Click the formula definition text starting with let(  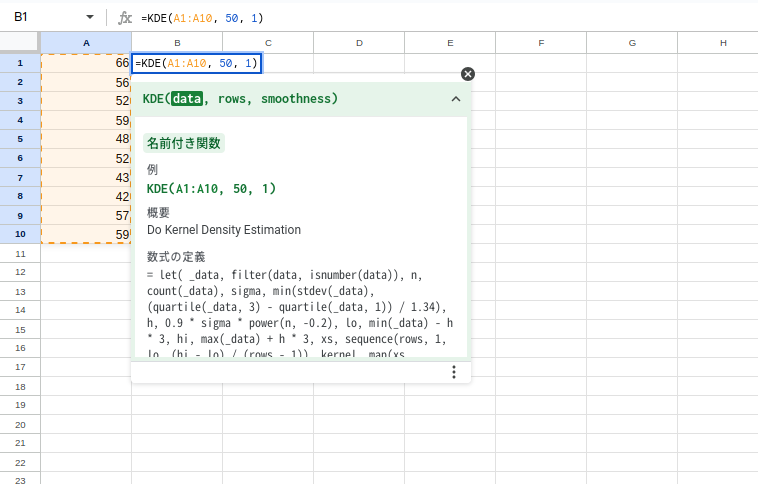pos(300,314)
